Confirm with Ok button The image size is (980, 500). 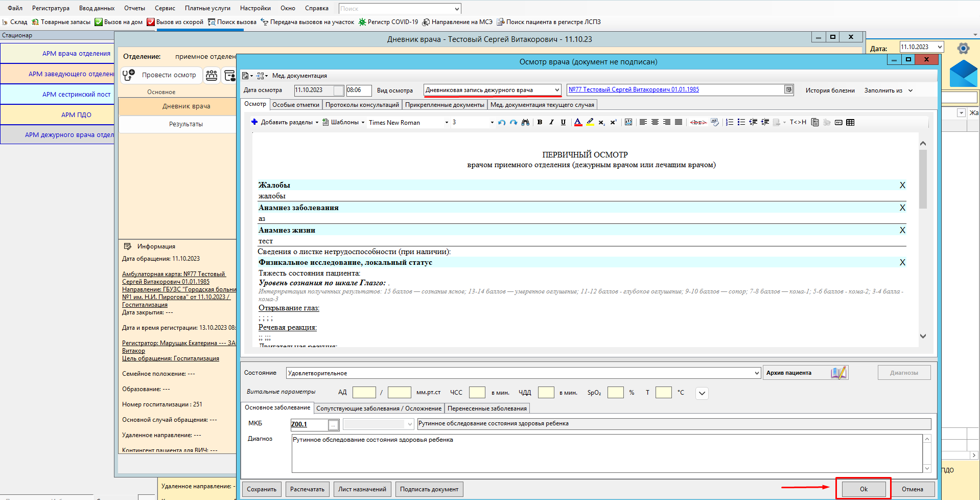864,489
